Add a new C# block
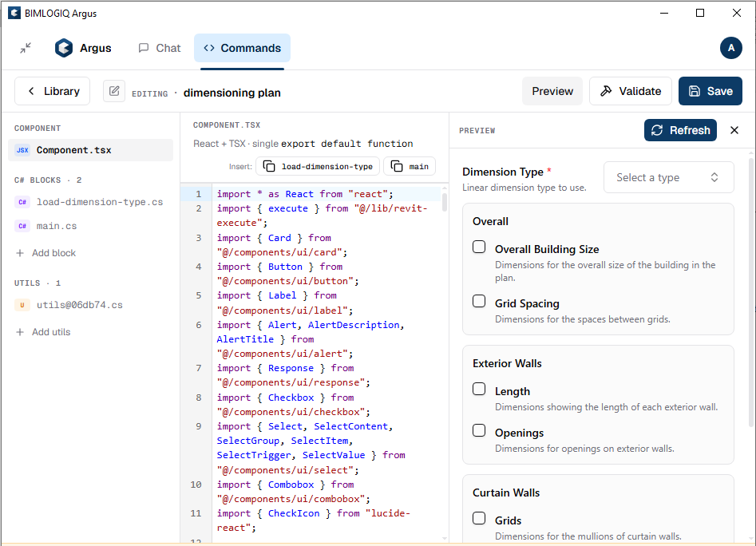The width and height of the screenshot is (756, 546). (x=46, y=253)
